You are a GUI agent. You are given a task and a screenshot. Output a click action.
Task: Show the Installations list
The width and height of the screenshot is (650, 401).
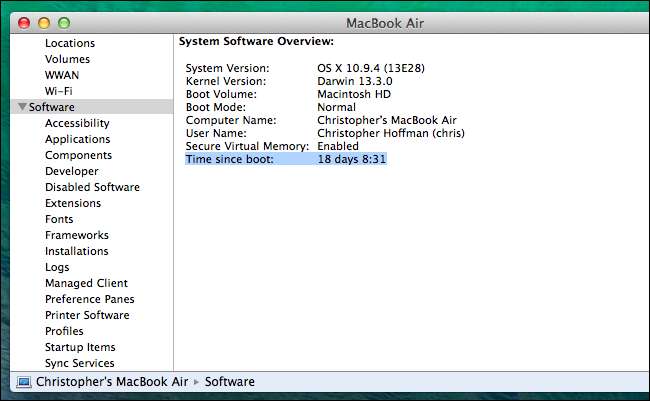pyautogui.click(x=77, y=251)
